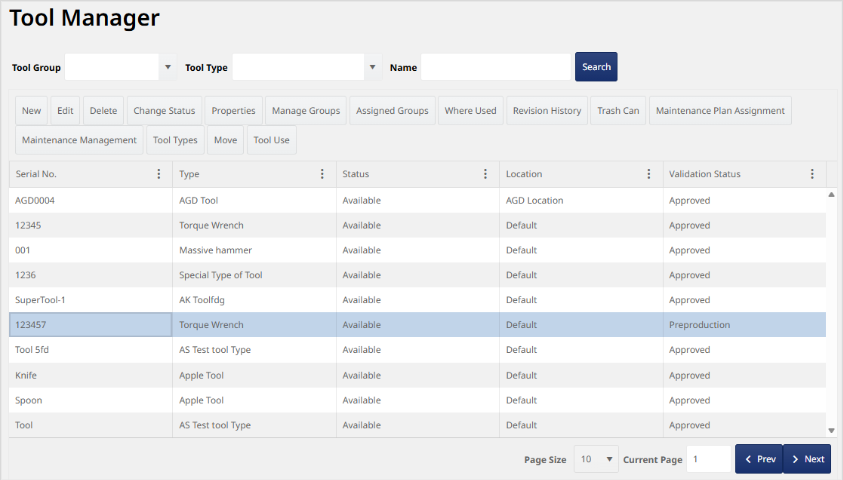843x480 pixels.
Task: Click the blue Search button
Action: tap(596, 67)
